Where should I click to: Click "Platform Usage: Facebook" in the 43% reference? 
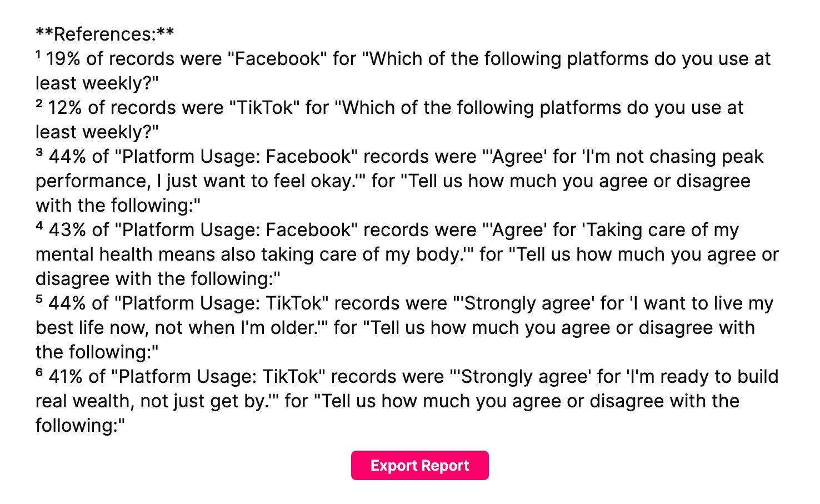236,230
